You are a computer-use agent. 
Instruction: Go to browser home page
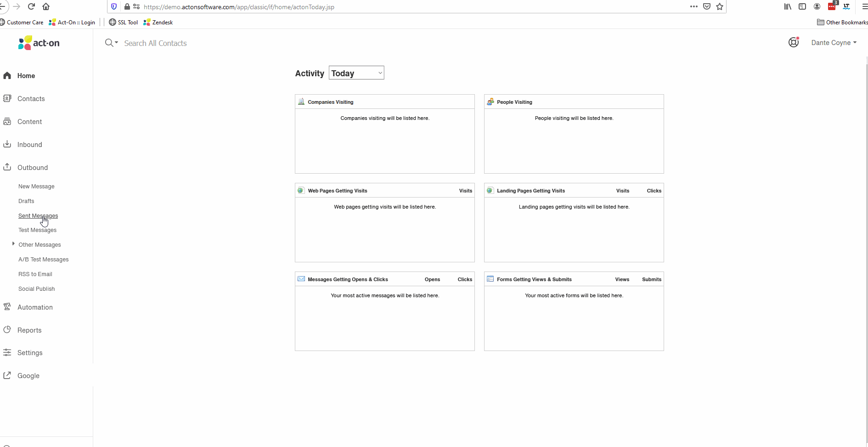click(46, 6)
